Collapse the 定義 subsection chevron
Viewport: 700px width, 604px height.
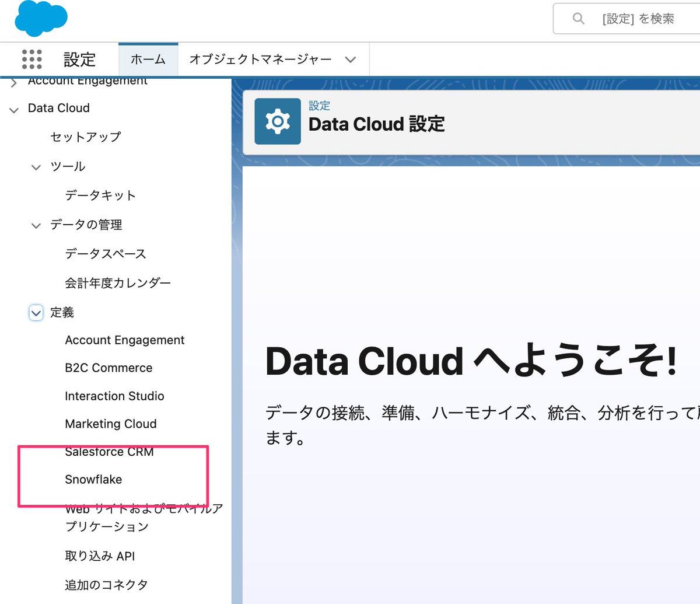(x=36, y=313)
